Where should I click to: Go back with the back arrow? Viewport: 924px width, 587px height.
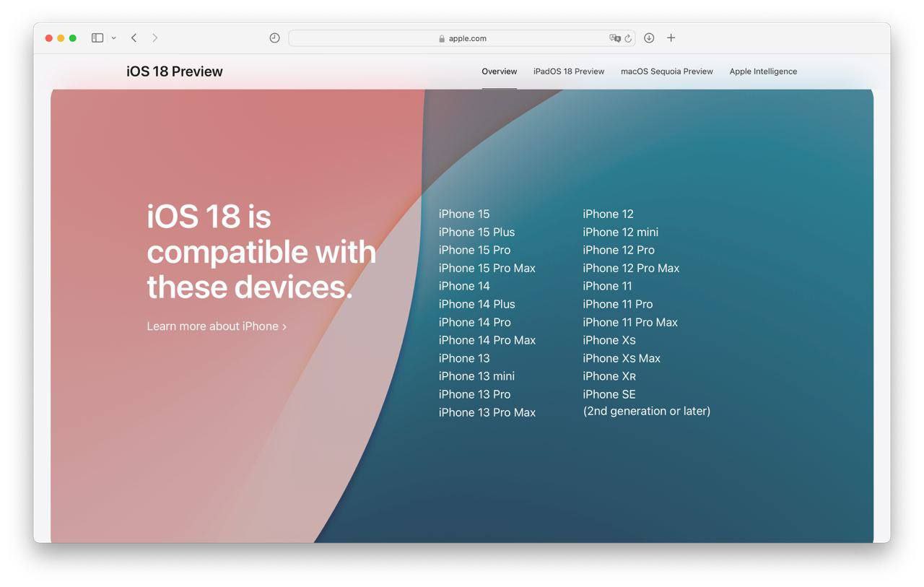(x=134, y=38)
